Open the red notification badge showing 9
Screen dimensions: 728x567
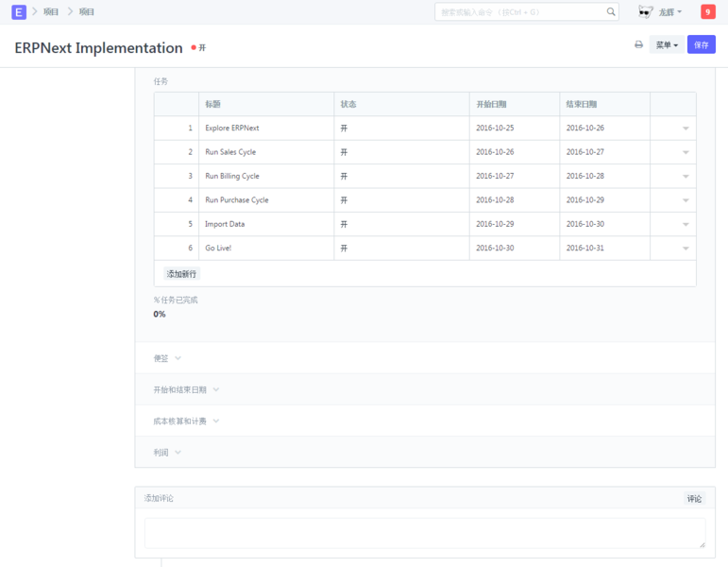pos(707,12)
